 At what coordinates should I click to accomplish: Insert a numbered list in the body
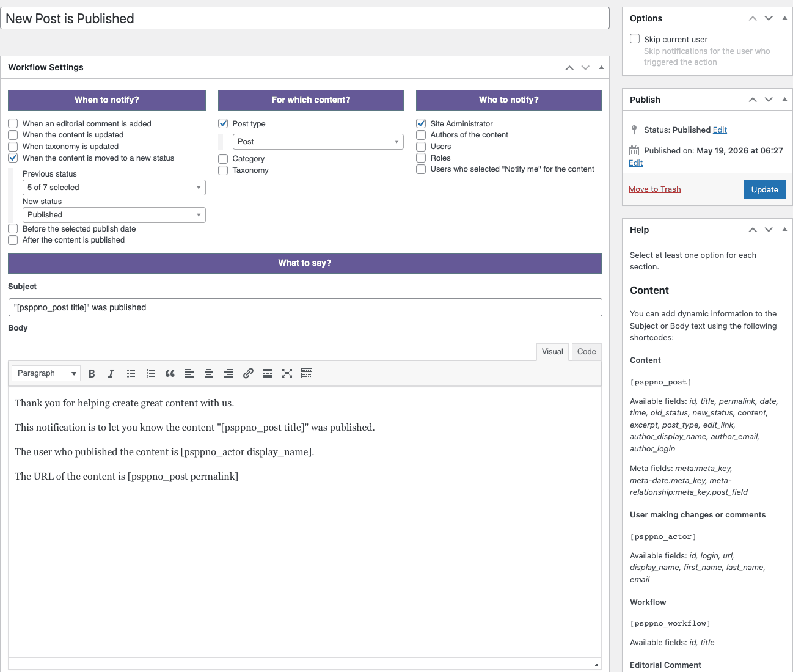[x=150, y=373]
